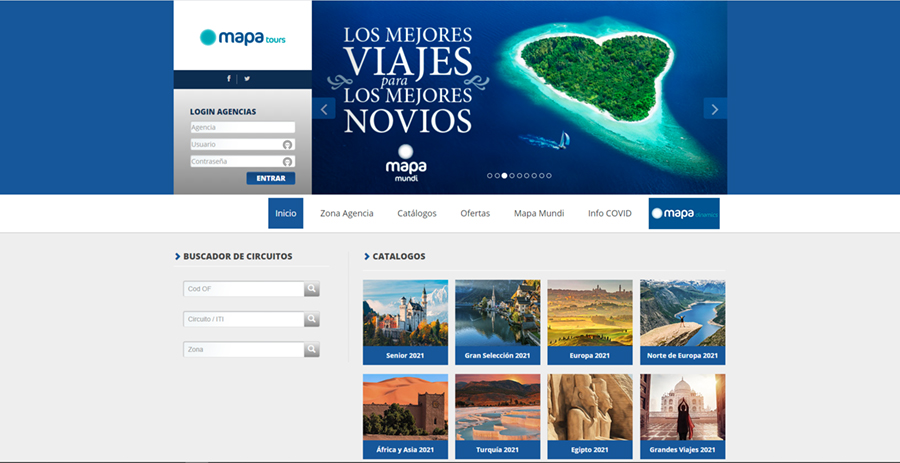Click password manager icon in Usuario field

pyautogui.click(x=288, y=145)
